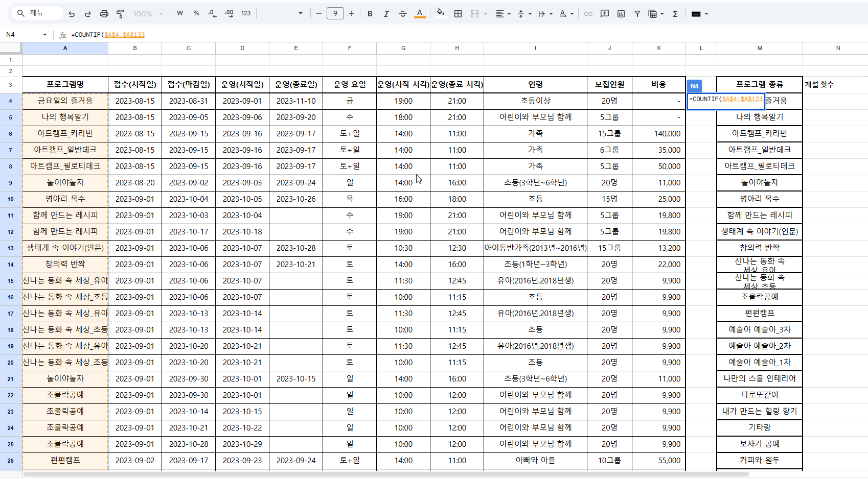This screenshot has height=478, width=868.
Task: Toggle italic formatting
Action: (386, 14)
